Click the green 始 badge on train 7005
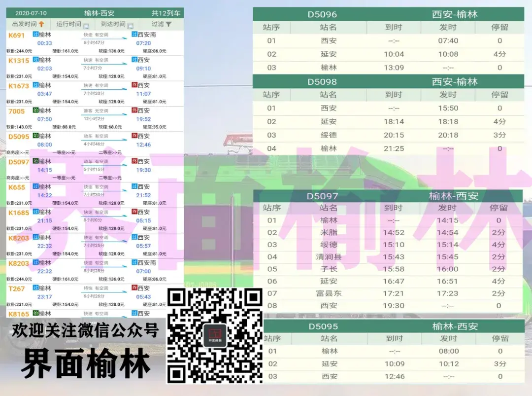The image size is (532, 396). (35, 110)
